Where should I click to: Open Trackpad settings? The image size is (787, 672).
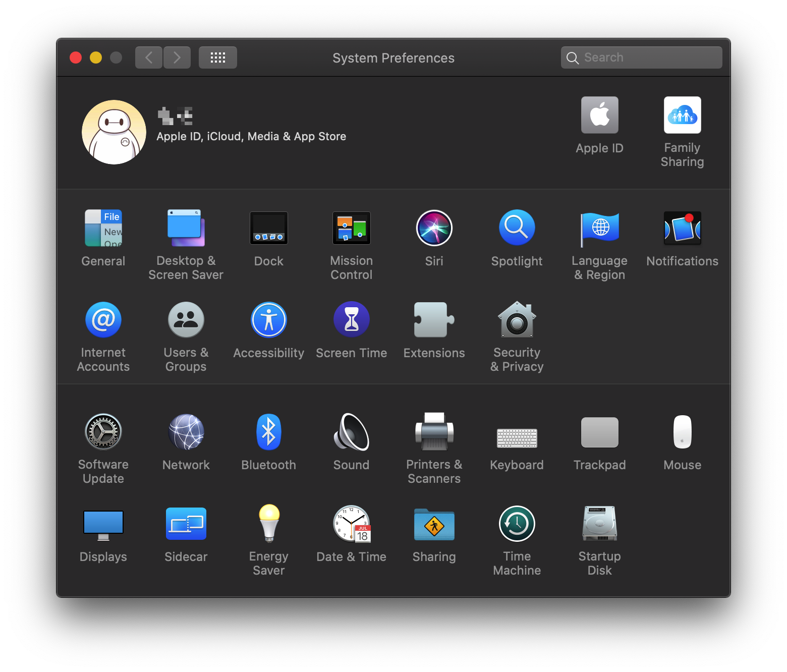click(600, 432)
